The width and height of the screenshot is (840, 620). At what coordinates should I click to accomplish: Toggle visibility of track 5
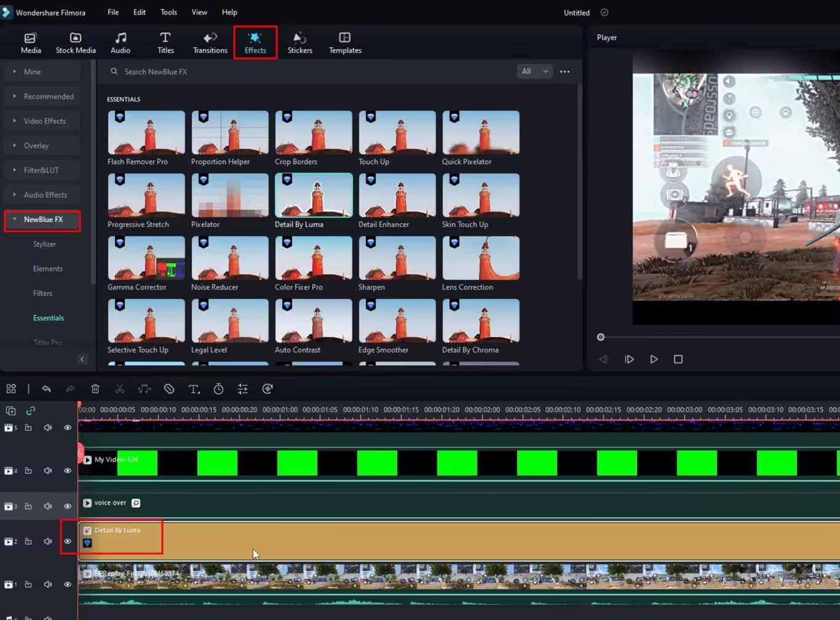pos(68,427)
